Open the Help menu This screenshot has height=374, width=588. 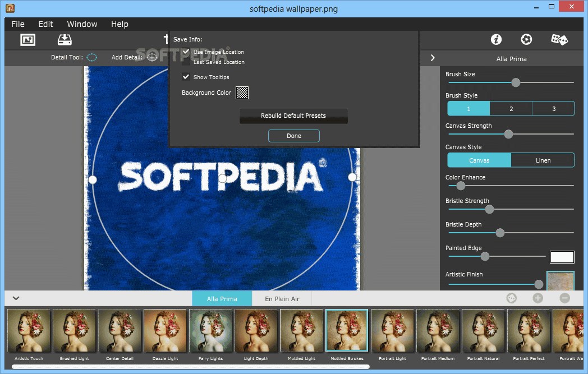120,24
